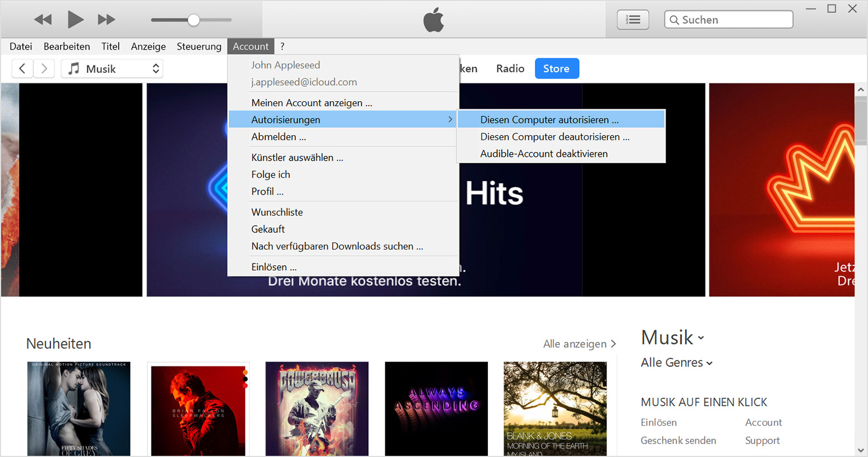Choose Diesen Computer autorisieren
This screenshot has height=457, width=868.
[561, 120]
